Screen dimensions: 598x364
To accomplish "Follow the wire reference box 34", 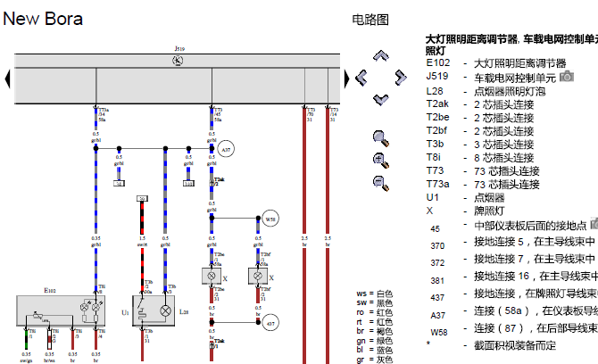I will (119, 183).
